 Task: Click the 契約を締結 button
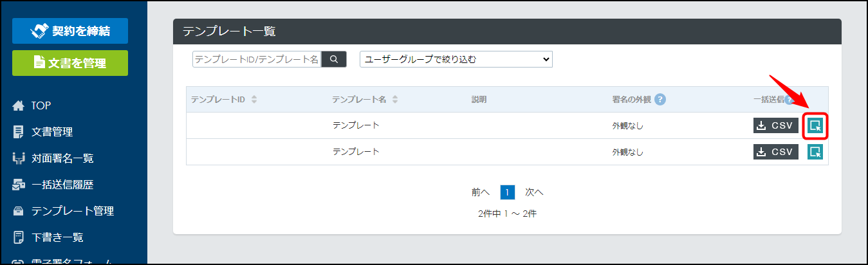[70, 31]
